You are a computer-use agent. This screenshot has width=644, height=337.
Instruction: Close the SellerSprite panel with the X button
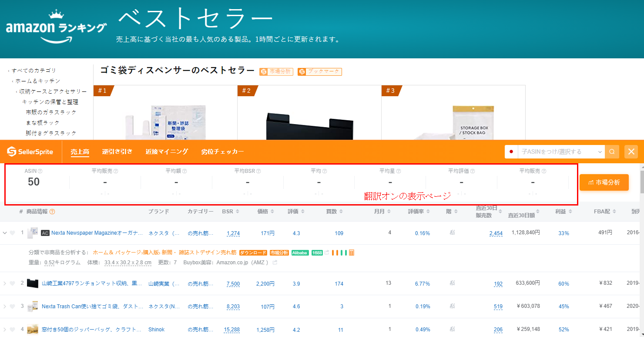(x=631, y=152)
